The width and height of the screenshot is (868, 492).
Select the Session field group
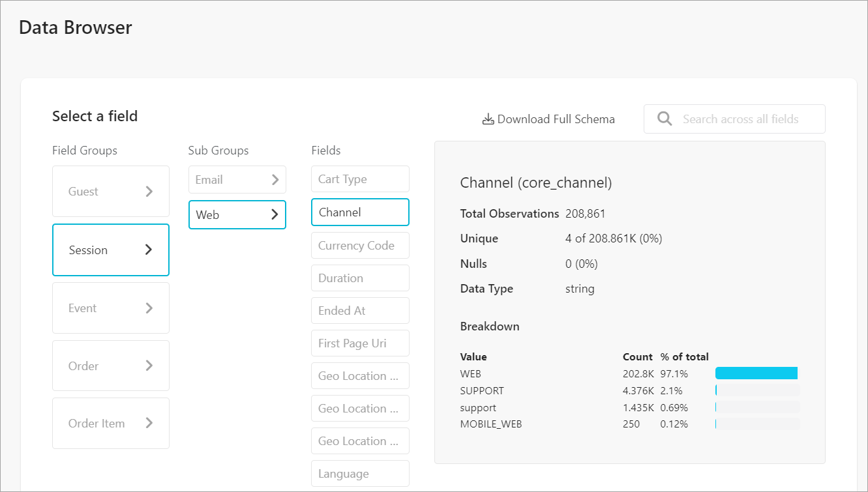111,250
